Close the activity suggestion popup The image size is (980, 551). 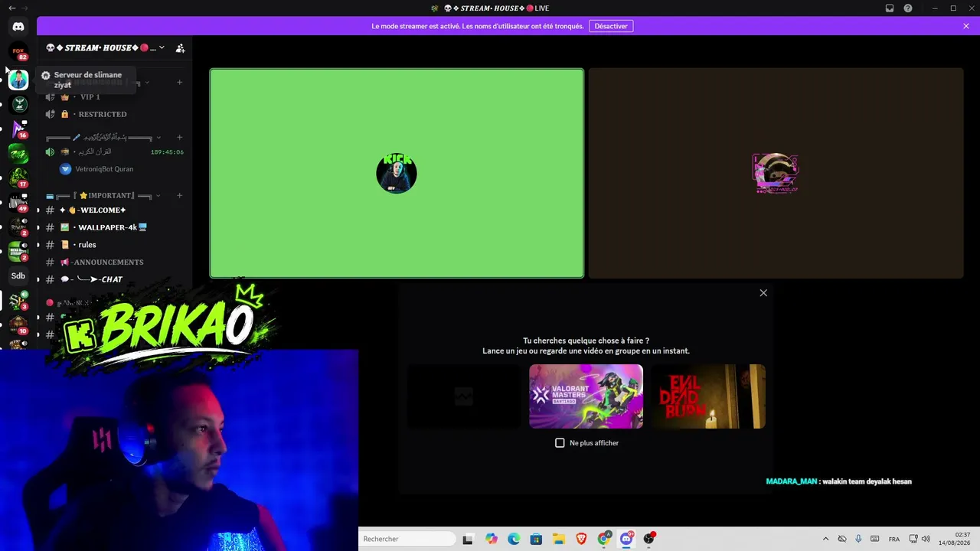[763, 293]
